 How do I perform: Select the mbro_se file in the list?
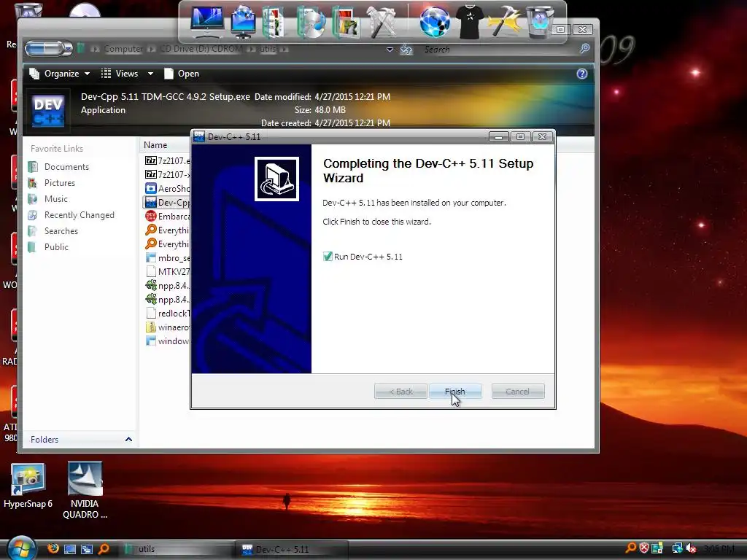point(167,257)
